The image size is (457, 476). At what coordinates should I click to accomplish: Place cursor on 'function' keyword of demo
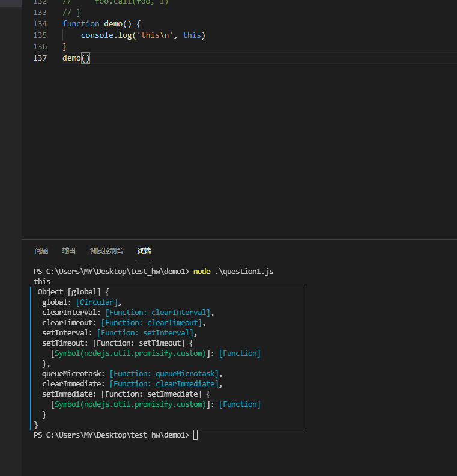(81, 23)
